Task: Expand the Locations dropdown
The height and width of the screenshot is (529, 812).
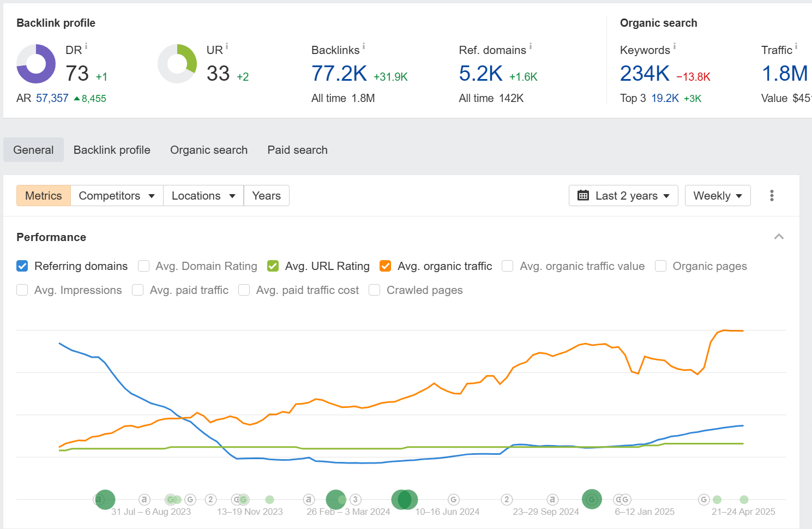Action: pos(203,196)
